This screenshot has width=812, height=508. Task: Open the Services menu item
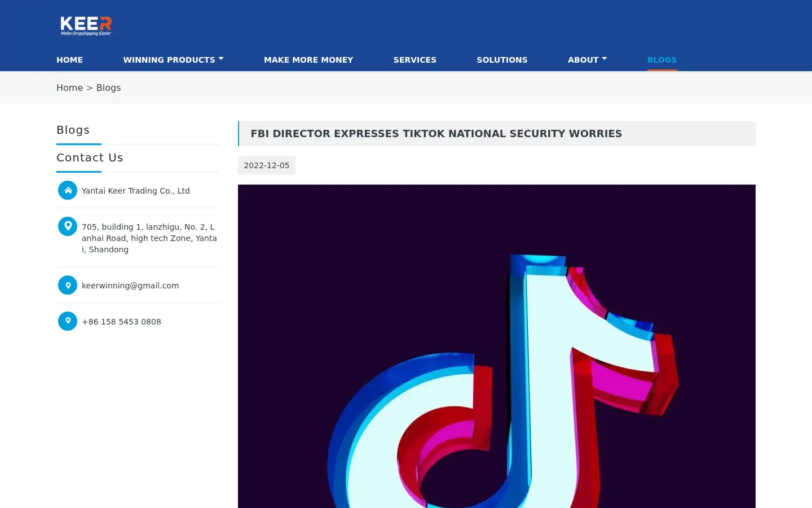point(415,60)
